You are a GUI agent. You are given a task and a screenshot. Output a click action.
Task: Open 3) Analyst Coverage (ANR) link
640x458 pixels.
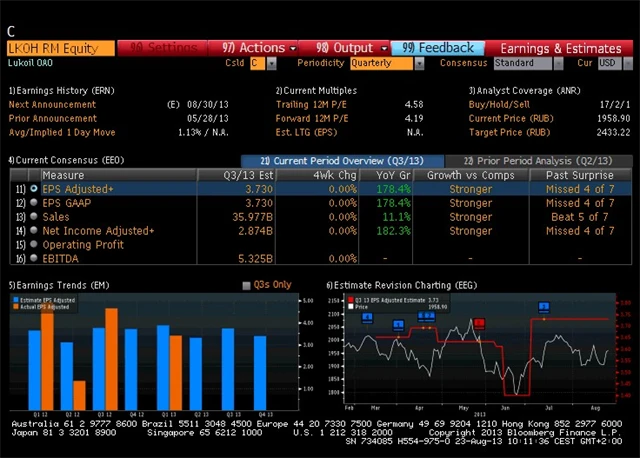point(524,91)
